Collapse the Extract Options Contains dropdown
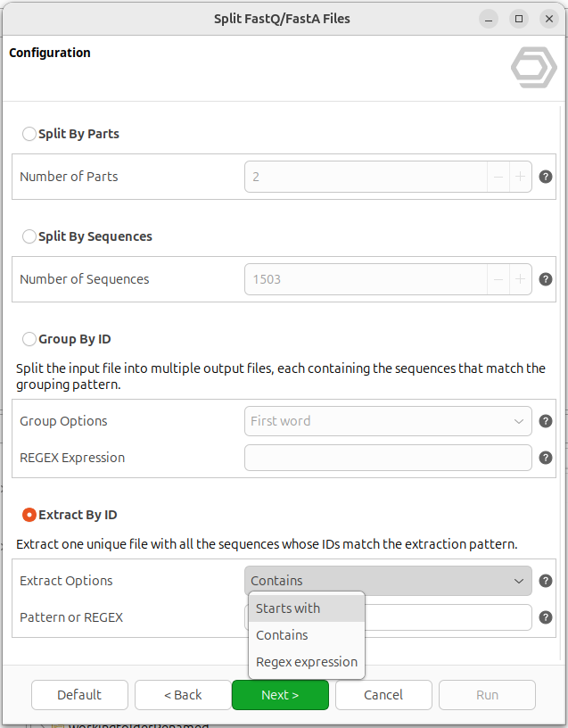568x728 pixels. click(x=388, y=581)
